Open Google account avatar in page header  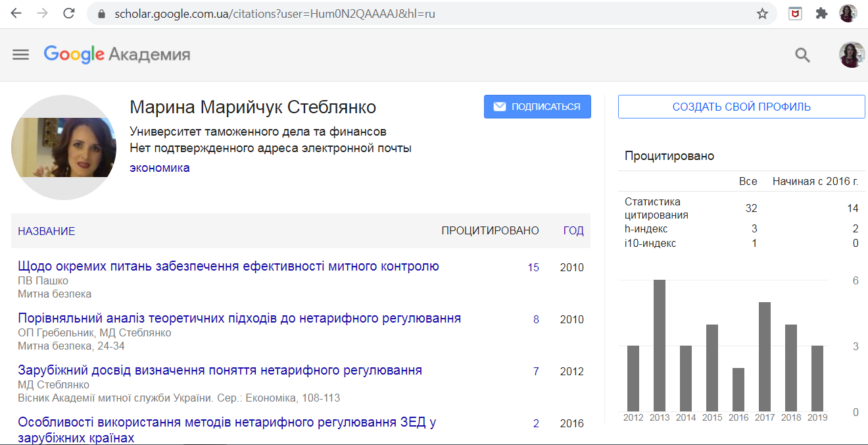(852, 55)
